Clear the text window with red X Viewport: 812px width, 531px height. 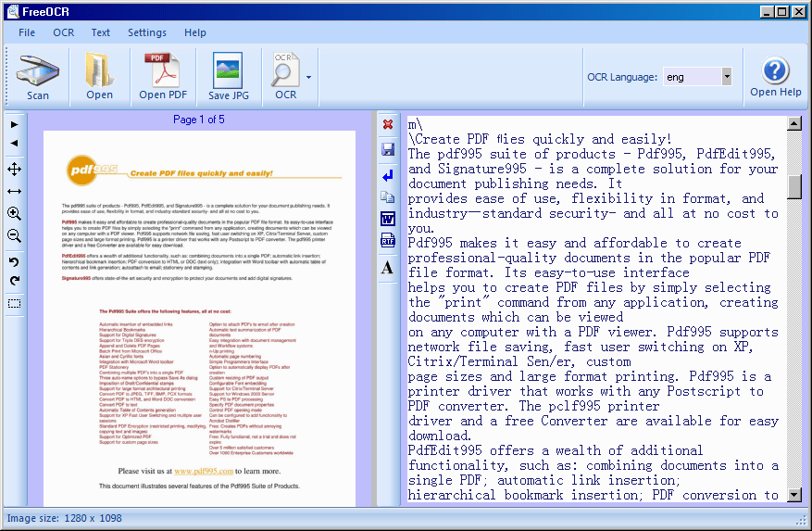pyautogui.click(x=387, y=124)
